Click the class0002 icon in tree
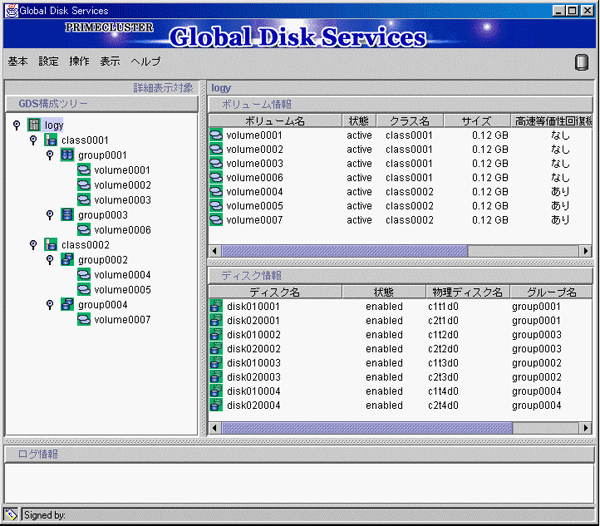The height and width of the screenshot is (526, 600). pos(51,244)
